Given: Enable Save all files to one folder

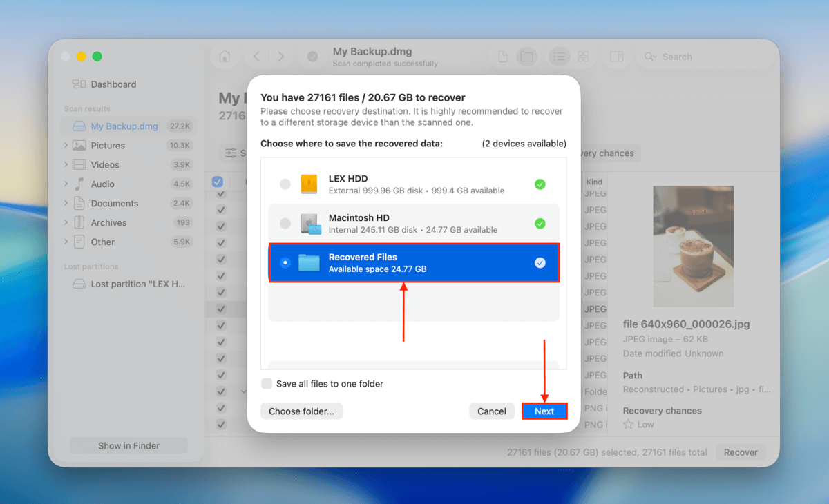Looking at the screenshot, I should click(x=267, y=384).
